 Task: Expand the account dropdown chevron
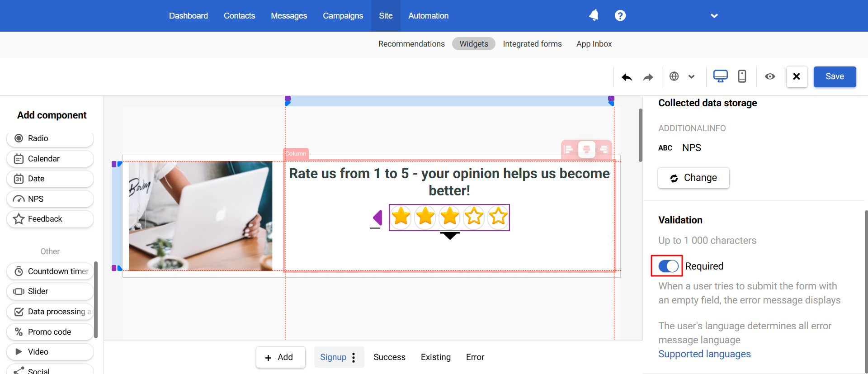point(714,16)
